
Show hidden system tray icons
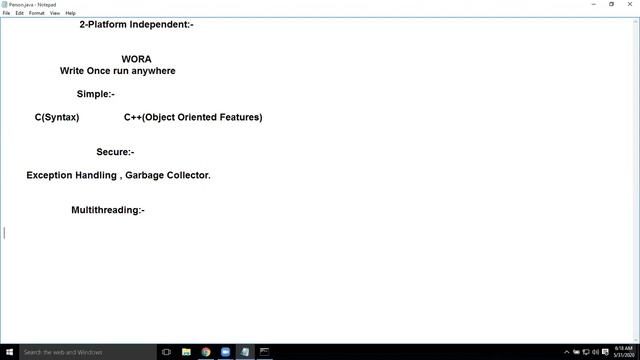point(567,352)
